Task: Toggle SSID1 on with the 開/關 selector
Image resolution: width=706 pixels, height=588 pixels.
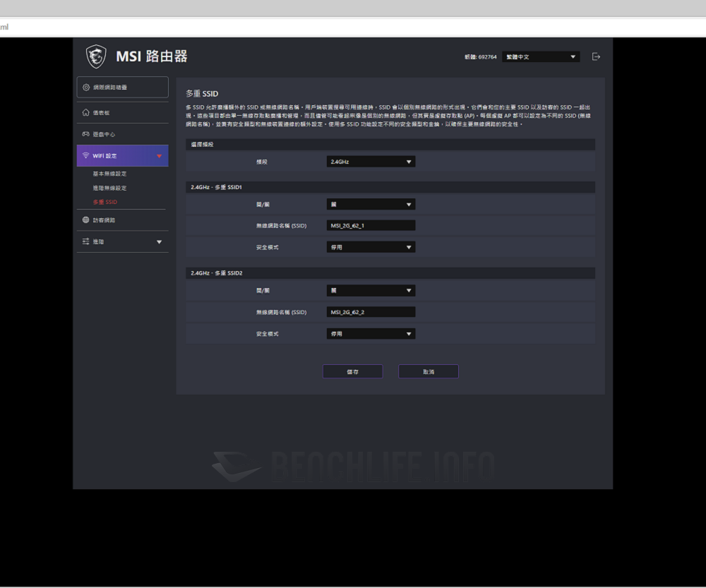Action: 371,204
